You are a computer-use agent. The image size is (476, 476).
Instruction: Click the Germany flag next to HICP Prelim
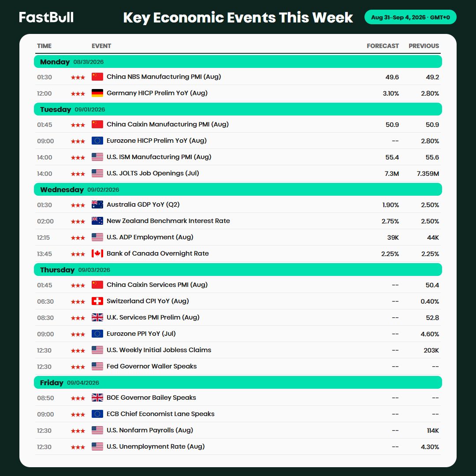click(x=97, y=93)
